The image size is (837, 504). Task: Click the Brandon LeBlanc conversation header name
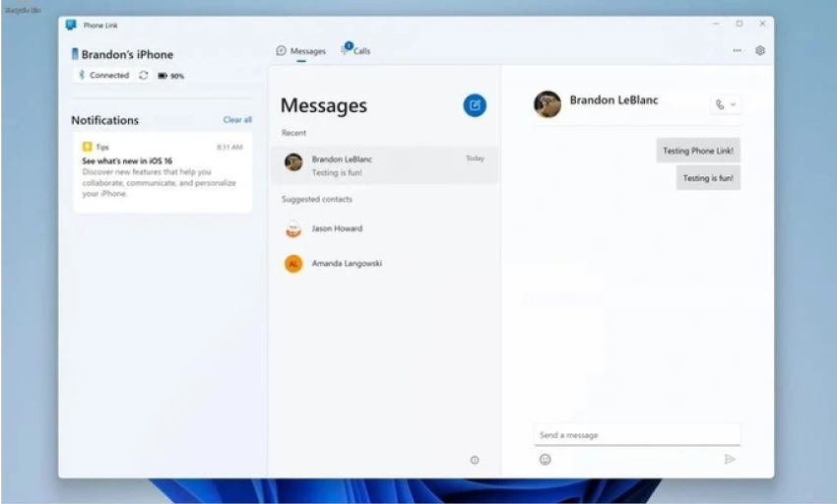pos(613,99)
